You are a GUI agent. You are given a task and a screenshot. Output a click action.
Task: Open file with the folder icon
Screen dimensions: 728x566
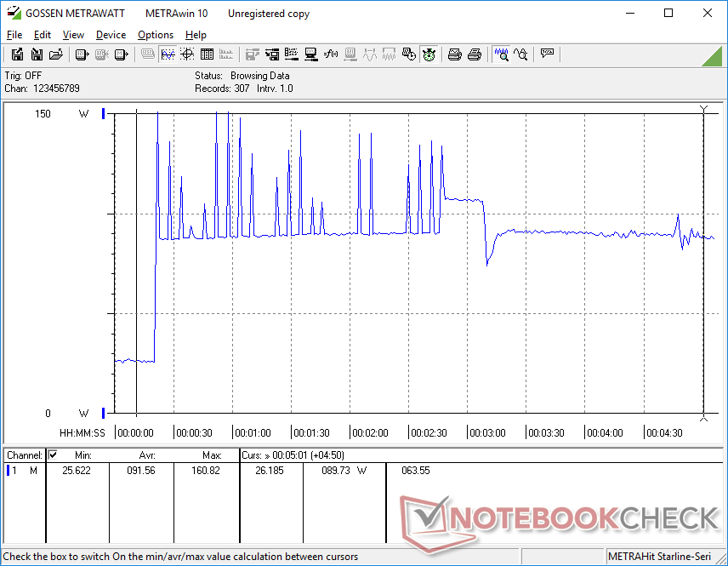[56, 54]
